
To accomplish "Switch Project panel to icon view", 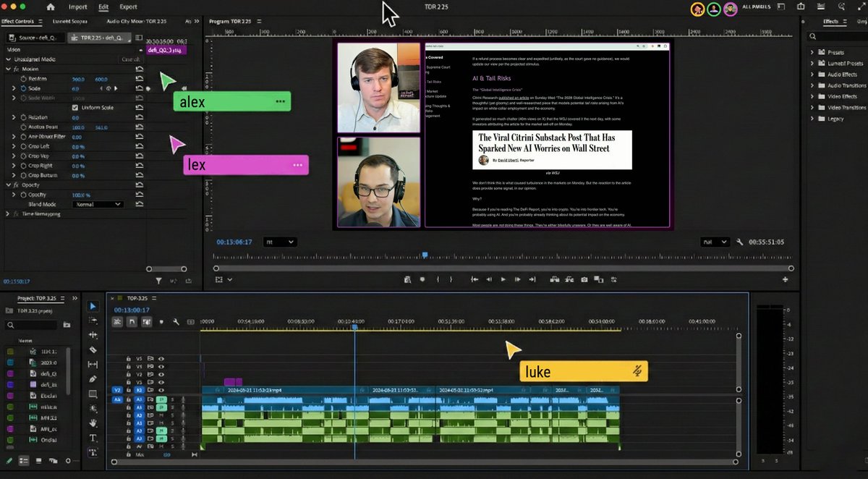I will (38, 460).
